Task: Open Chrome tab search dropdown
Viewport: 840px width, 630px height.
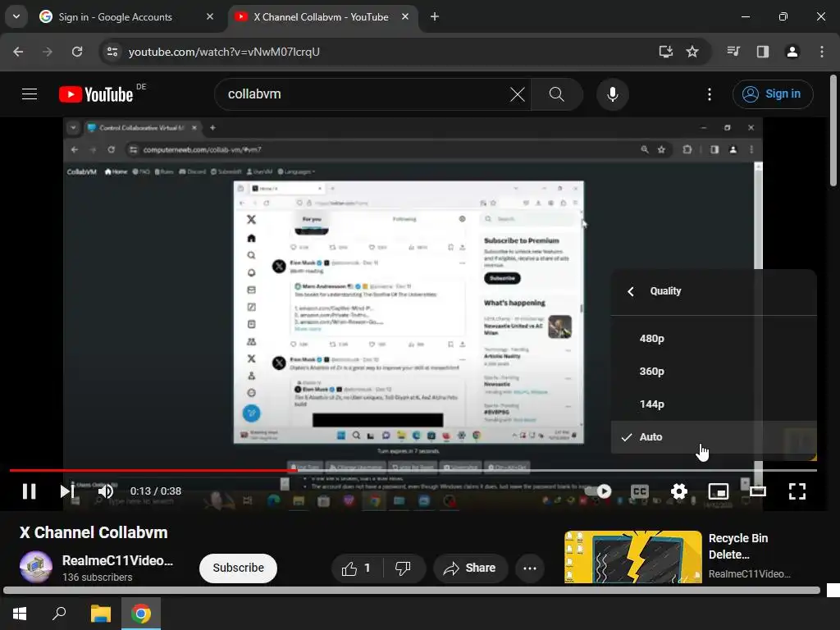Action: click(16, 16)
